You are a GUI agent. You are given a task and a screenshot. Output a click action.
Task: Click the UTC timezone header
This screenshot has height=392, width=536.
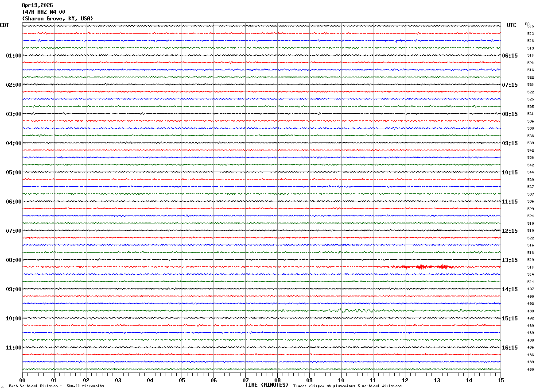512,25
